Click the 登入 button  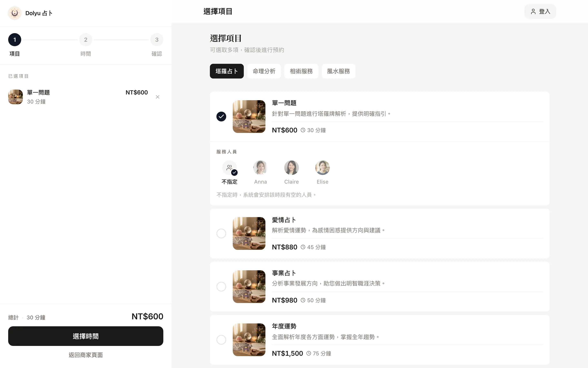[x=540, y=11]
